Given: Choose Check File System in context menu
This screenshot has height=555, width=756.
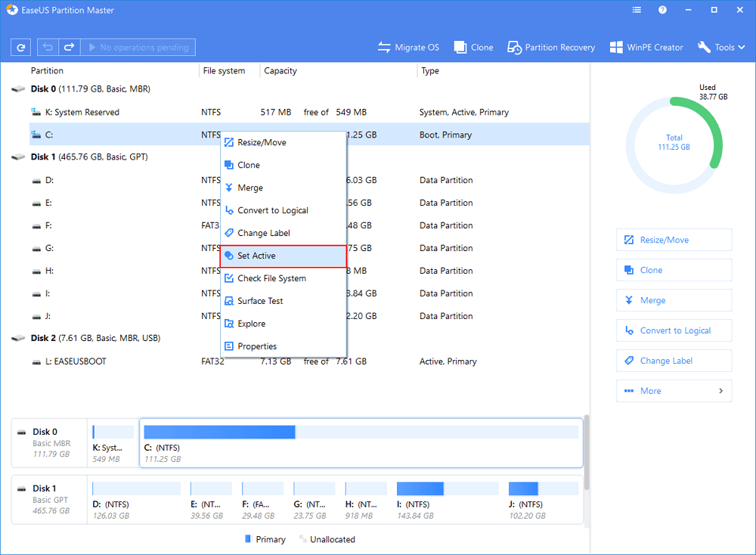Looking at the screenshot, I should [283, 278].
